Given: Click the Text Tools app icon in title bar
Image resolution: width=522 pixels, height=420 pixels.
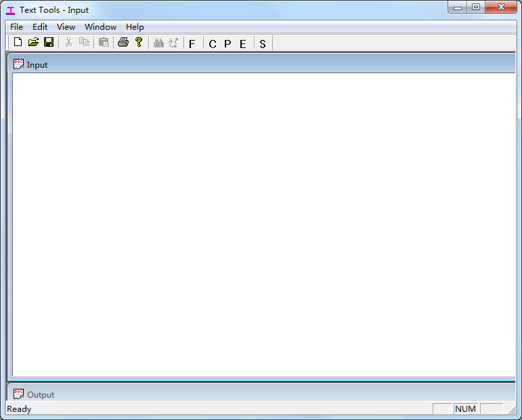Looking at the screenshot, I should click(11, 10).
